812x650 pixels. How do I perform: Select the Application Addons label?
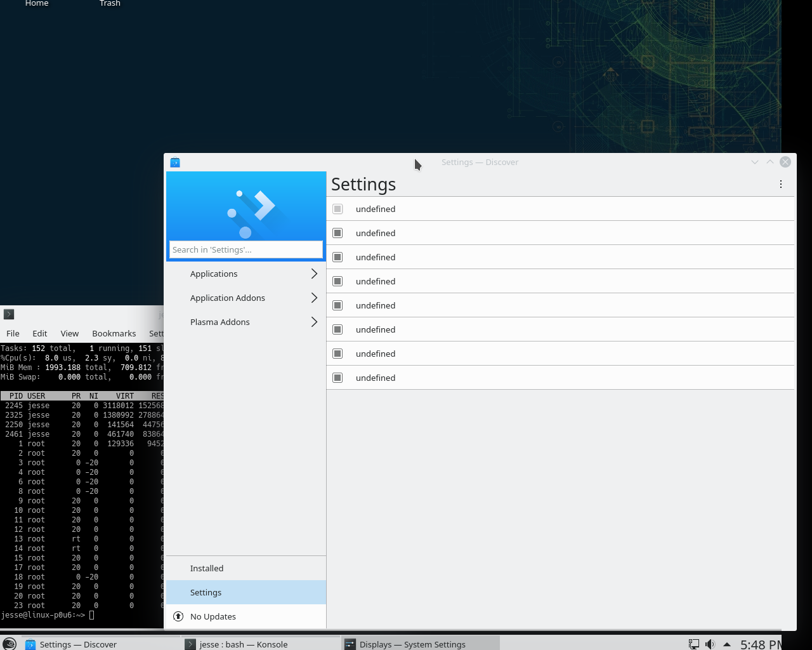228,298
